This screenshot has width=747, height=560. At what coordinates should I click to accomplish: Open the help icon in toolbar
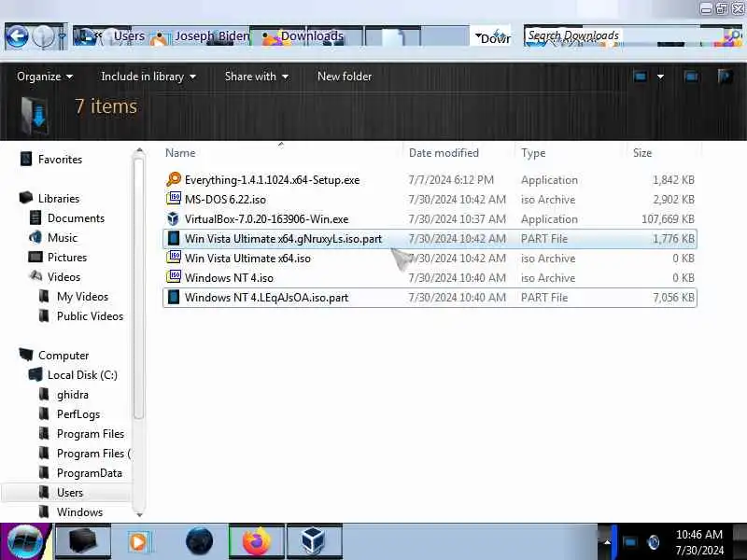[x=725, y=77]
